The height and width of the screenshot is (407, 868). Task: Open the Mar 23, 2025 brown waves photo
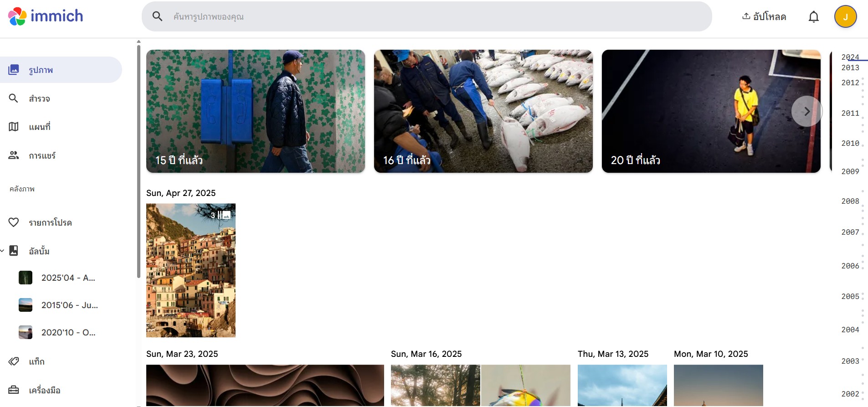[x=265, y=385]
